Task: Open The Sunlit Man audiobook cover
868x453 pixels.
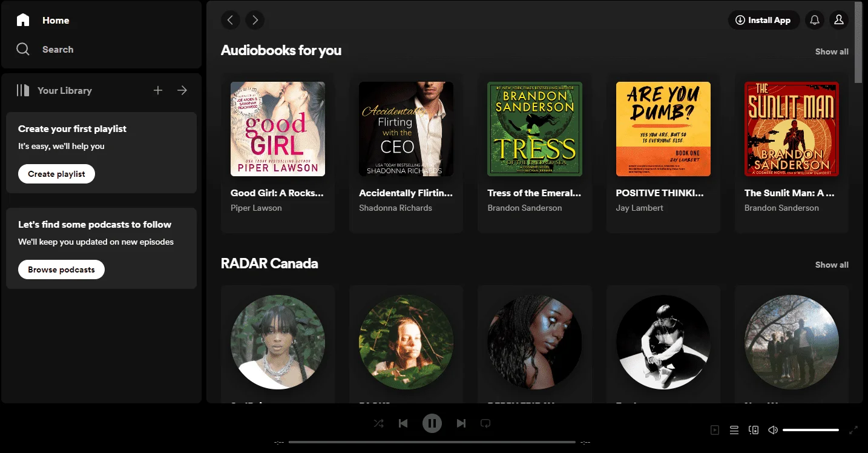Action: [792, 129]
